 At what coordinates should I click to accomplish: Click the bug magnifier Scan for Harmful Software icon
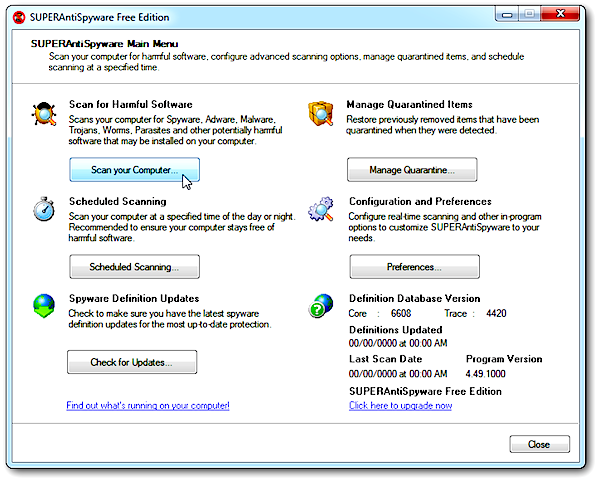44,114
